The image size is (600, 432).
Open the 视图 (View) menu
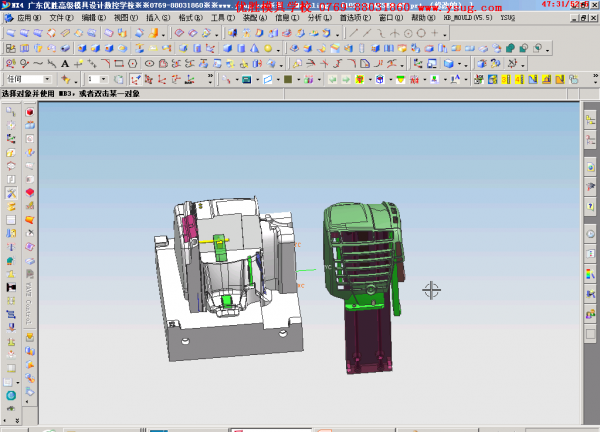(x=126, y=18)
